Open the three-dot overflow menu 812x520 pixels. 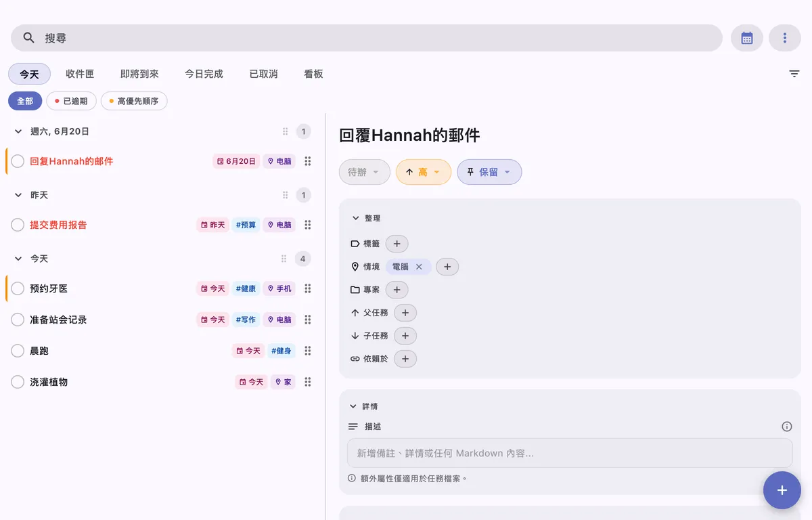tap(785, 38)
